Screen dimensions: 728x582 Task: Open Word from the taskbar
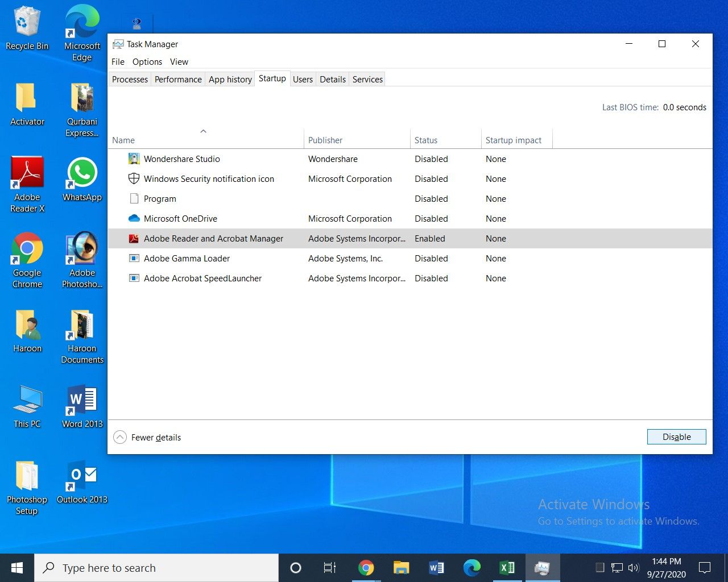[x=437, y=568]
